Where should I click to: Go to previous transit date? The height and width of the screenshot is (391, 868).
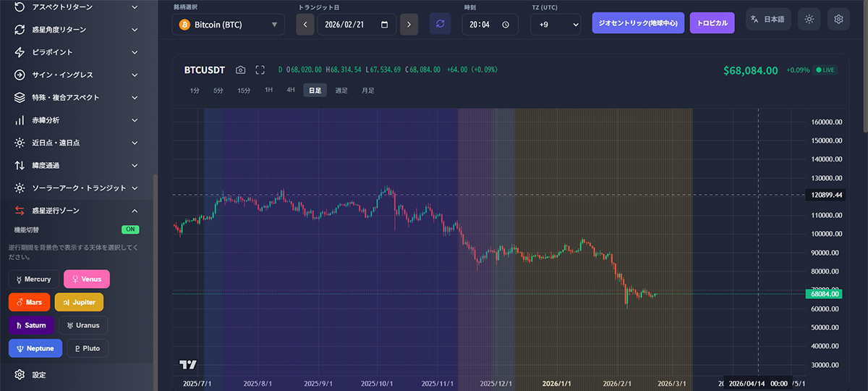click(x=305, y=24)
